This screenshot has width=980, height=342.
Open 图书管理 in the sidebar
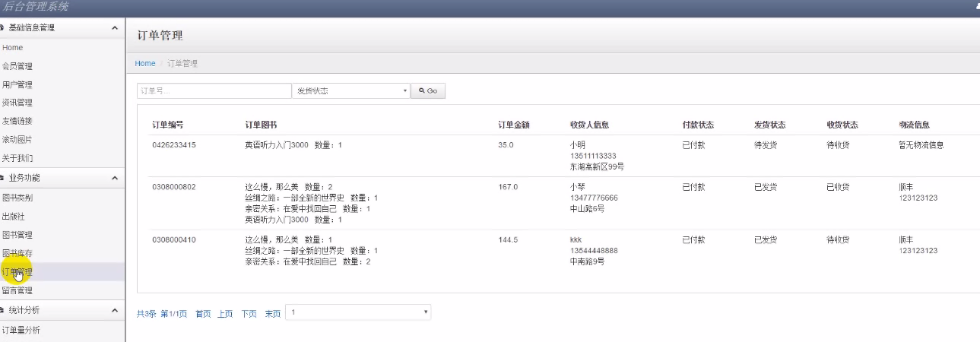point(17,235)
